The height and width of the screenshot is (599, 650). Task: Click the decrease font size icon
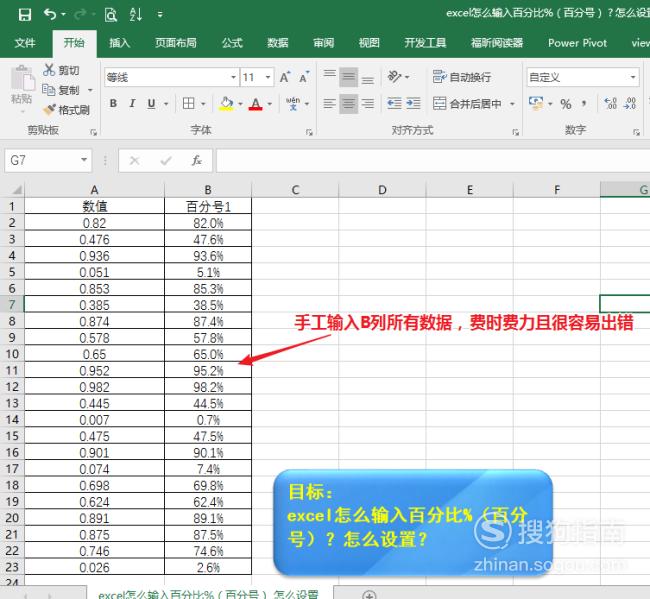[304, 77]
